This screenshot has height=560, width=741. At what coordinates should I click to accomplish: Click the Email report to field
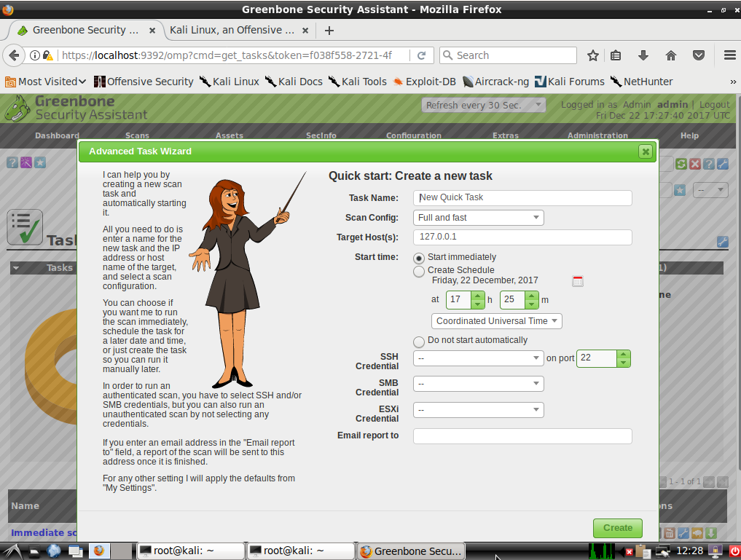[x=522, y=436]
